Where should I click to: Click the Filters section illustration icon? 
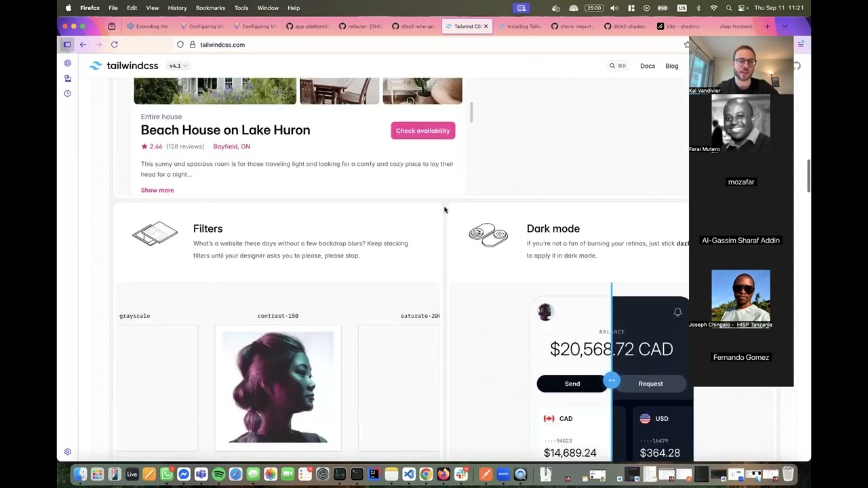click(x=155, y=235)
